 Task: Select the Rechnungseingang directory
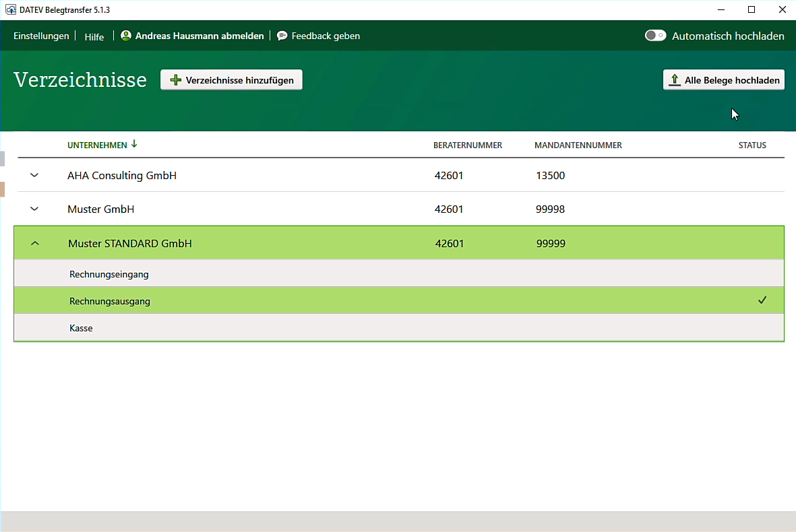tap(399, 274)
